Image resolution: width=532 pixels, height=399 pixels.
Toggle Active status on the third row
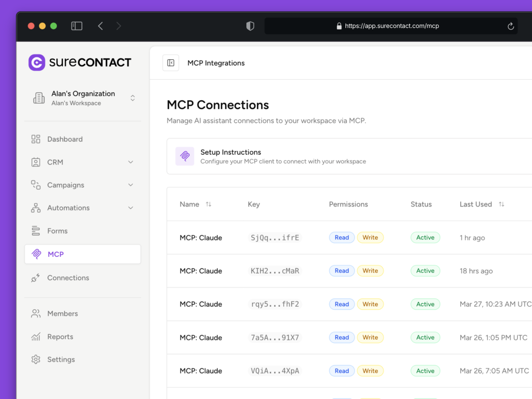pyautogui.click(x=425, y=304)
